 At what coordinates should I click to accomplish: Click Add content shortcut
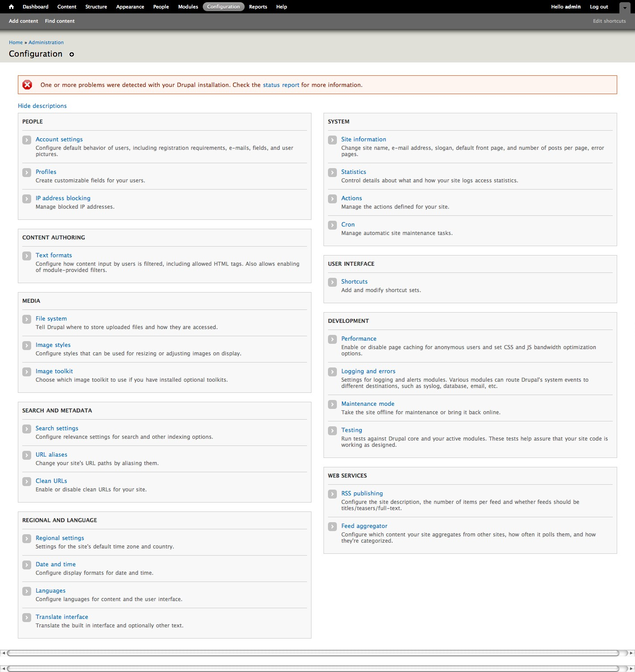click(x=24, y=21)
